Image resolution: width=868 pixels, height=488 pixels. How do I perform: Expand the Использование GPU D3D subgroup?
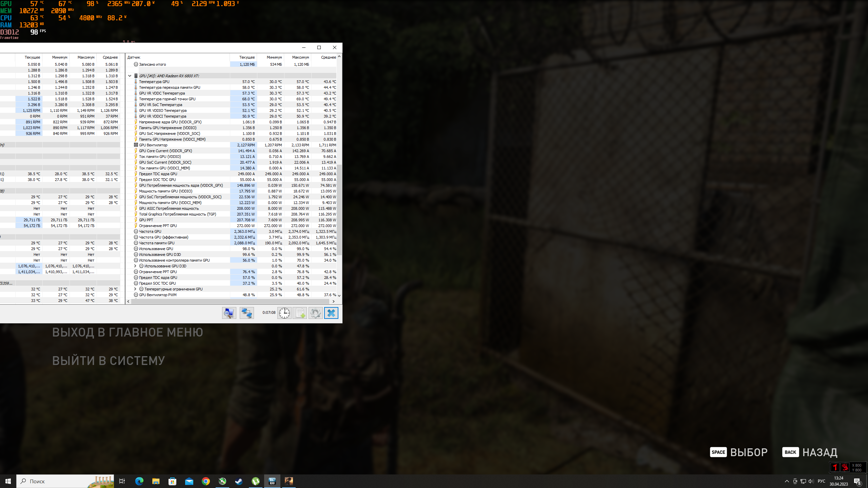(135, 266)
